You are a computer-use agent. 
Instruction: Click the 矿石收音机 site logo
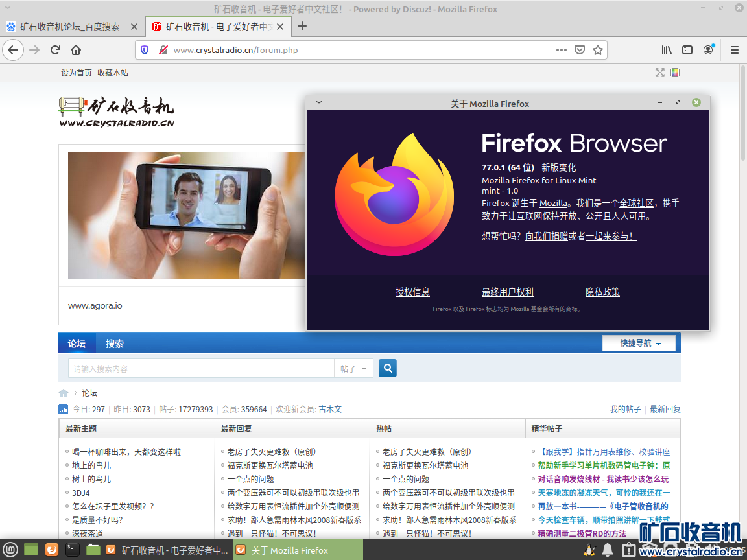click(117, 112)
